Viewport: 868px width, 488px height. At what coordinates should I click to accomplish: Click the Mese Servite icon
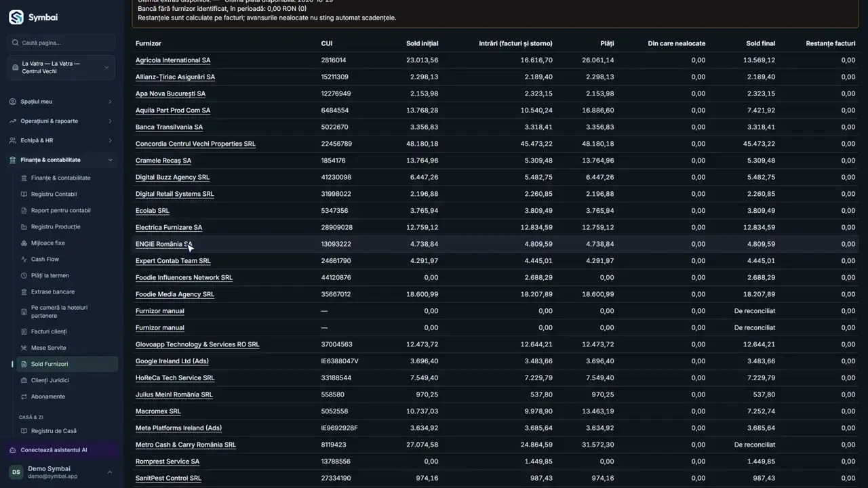click(24, 348)
